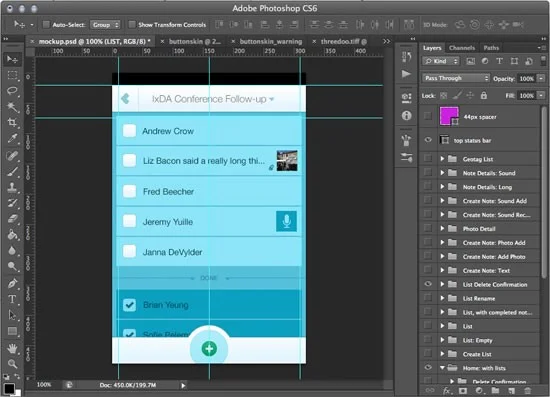Open the Fill slider arrow
550x397 pixels.
point(542,95)
